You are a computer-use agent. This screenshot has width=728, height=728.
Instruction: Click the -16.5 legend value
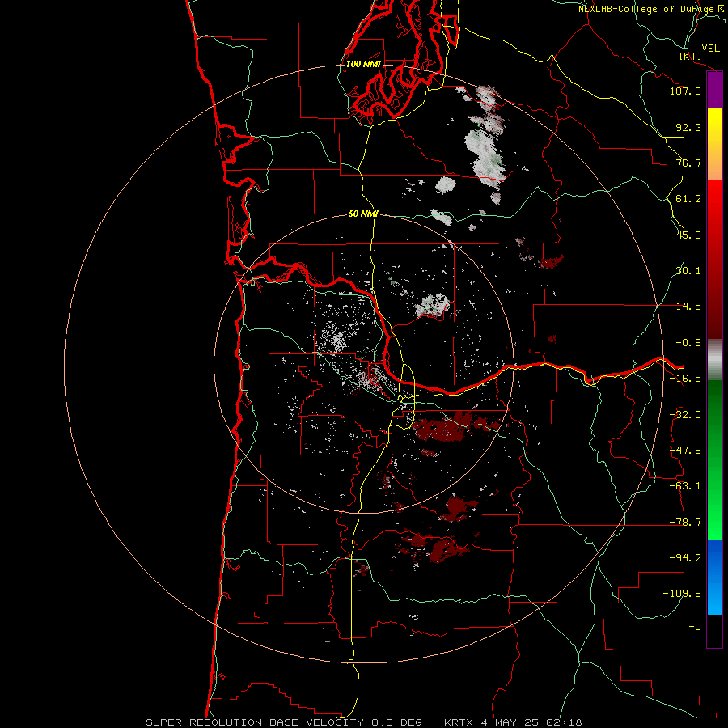point(685,379)
